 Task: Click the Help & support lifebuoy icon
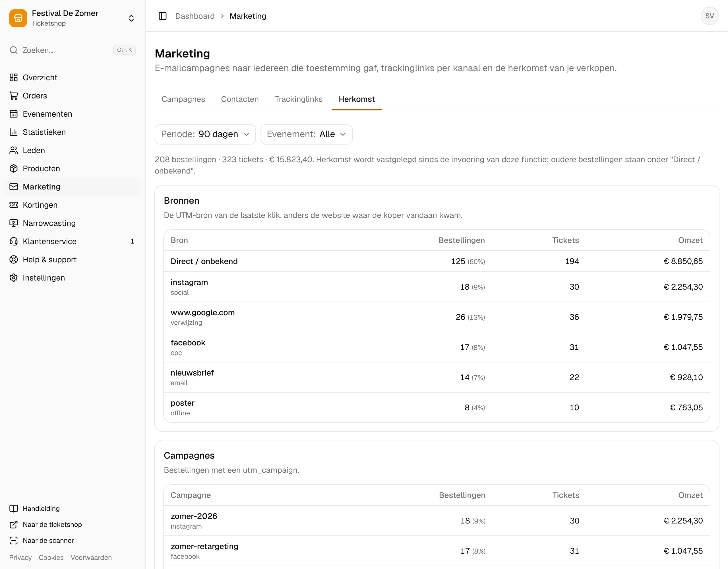point(14,259)
